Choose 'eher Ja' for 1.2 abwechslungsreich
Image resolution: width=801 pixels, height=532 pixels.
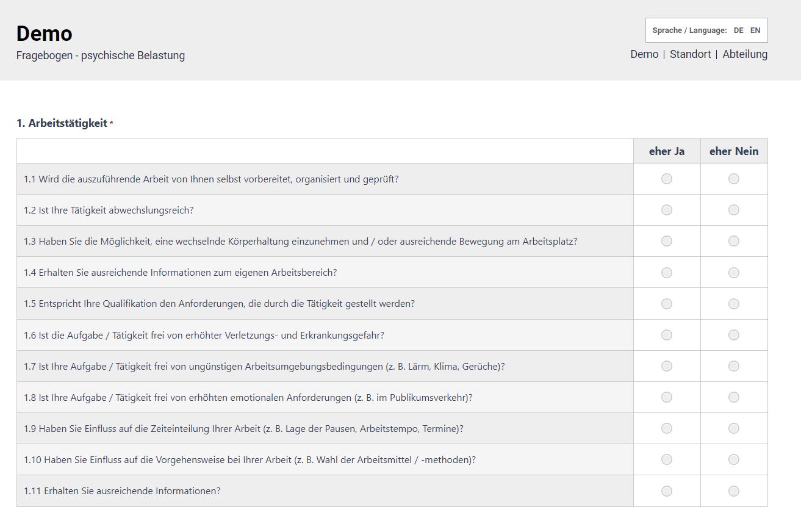[667, 210]
